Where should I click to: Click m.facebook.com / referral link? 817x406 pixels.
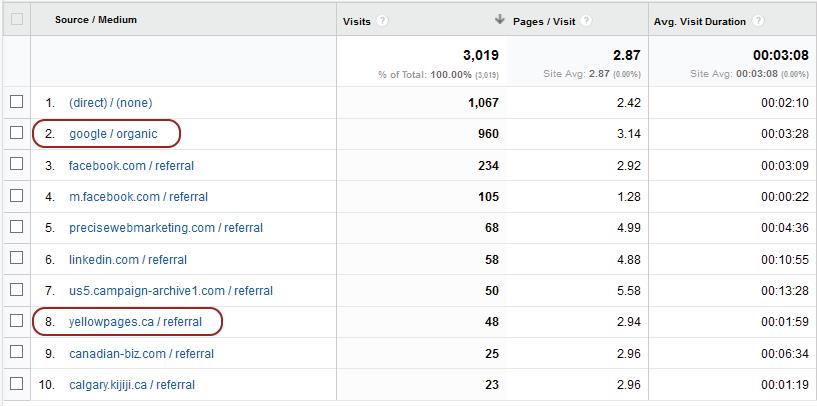[138, 197]
